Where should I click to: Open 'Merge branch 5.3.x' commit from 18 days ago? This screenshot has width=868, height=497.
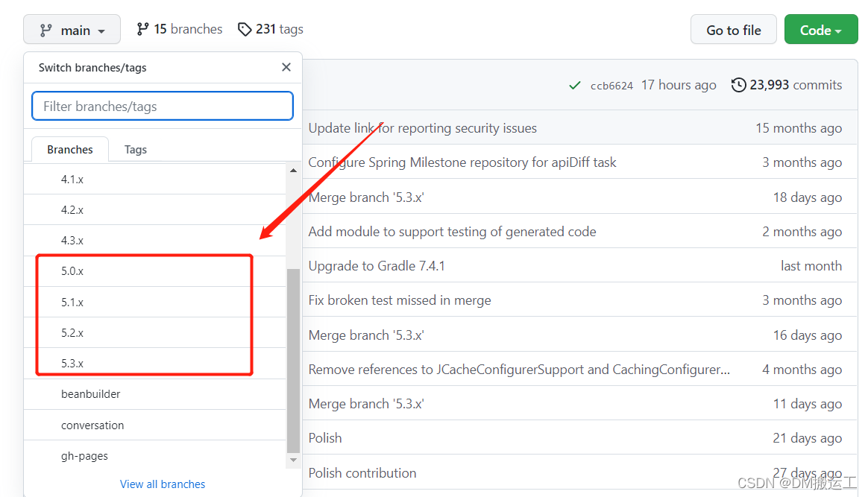tap(366, 197)
